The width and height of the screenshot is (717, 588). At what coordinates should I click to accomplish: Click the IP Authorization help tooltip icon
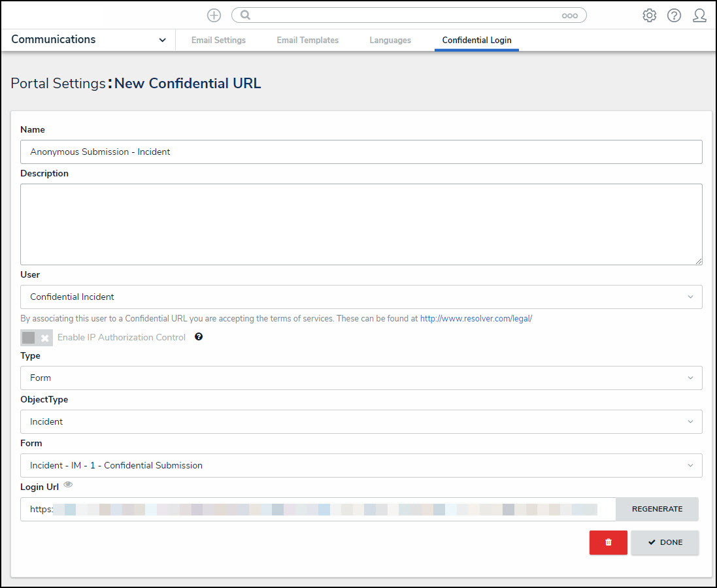[199, 337]
